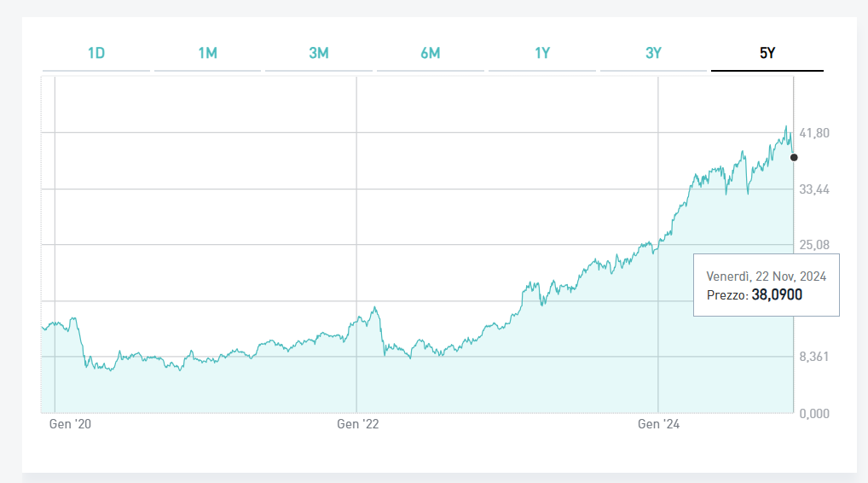Click the 25,08 y-axis label
This screenshot has height=483, width=868.
(816, 245)
